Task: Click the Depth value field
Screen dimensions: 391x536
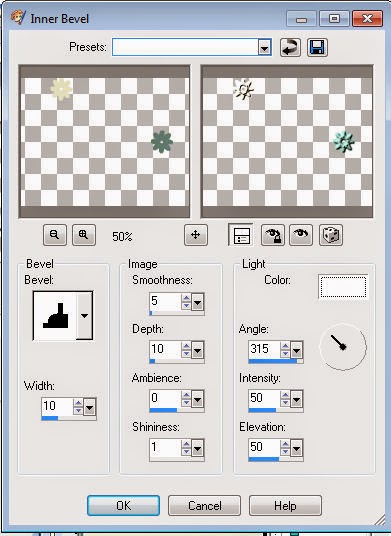Action: point(165,349)
